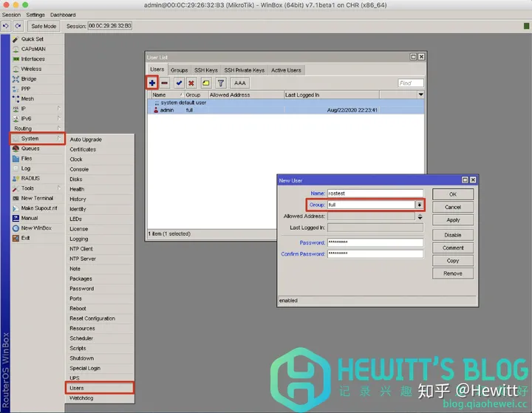Switch to SSH Private Keys tab
This screenshot has width=532, height=413.
[x=245, y=70]
